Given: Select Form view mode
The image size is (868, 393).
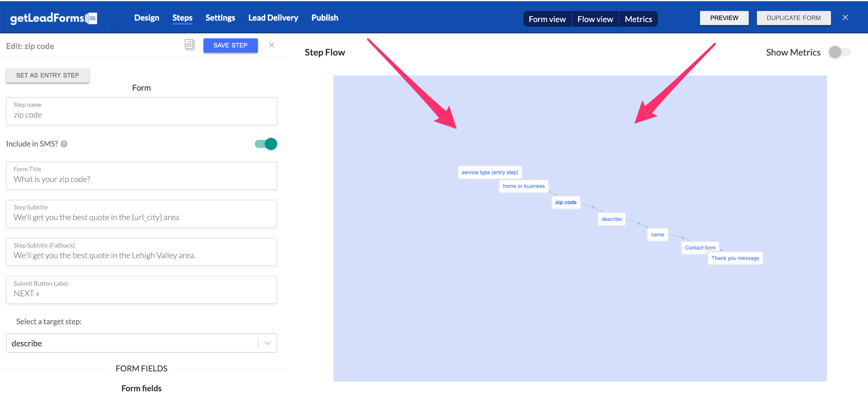Looking at the screenshot, I should pyautogui.click(x=547, y=19).
